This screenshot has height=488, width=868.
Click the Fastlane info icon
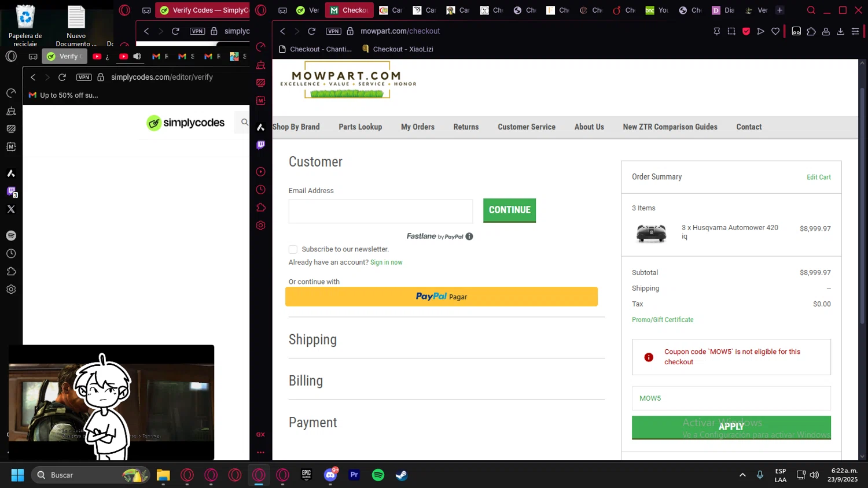pos(469,236)
